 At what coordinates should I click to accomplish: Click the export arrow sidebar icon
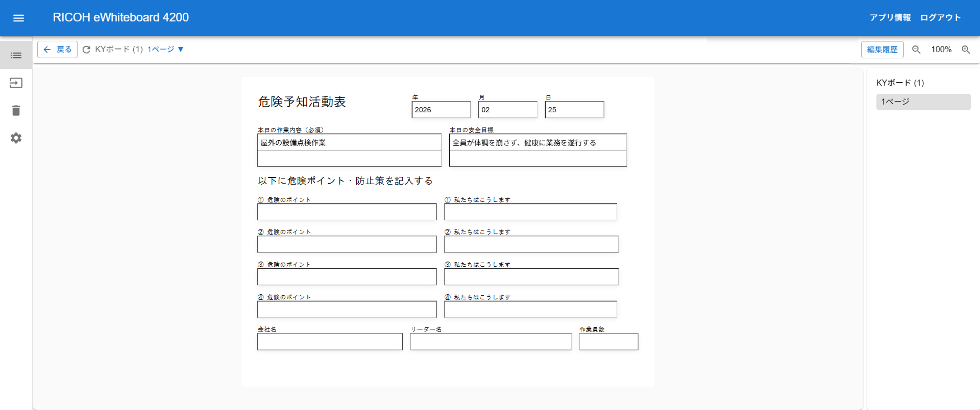tap(16, 83)
